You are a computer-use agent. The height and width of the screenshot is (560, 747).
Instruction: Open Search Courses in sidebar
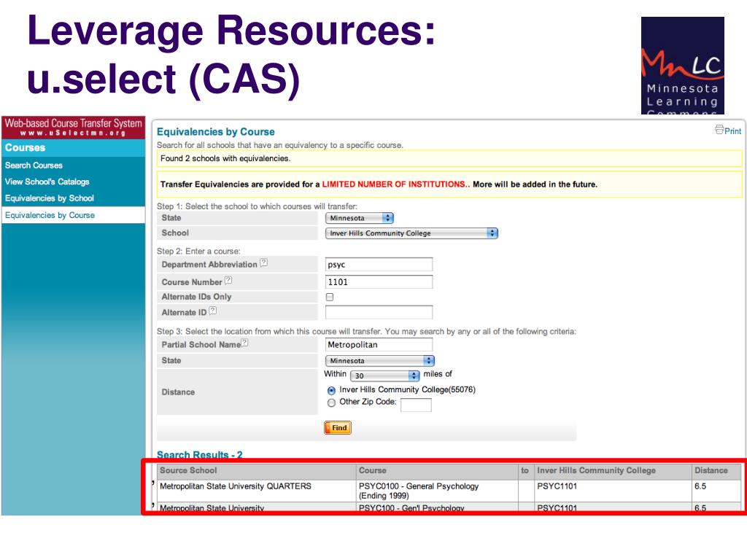click(34, 166)
